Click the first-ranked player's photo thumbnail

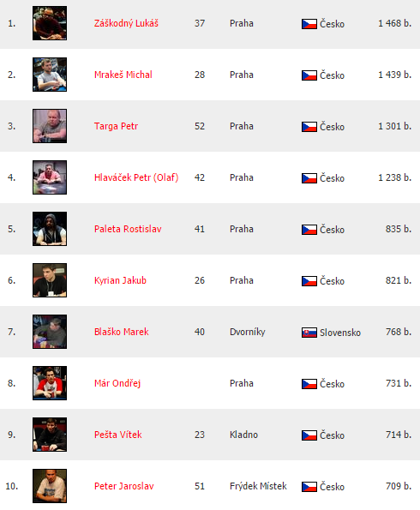coord(50,23)
